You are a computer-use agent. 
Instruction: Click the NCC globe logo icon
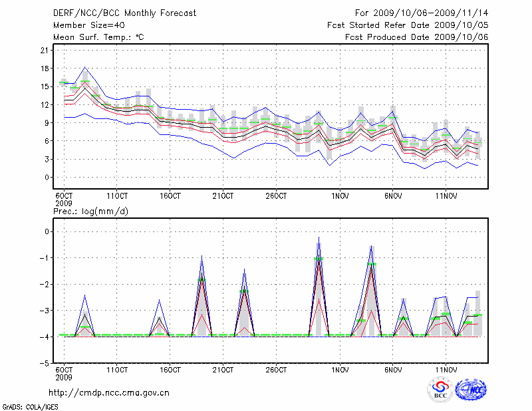pos(470,390)
